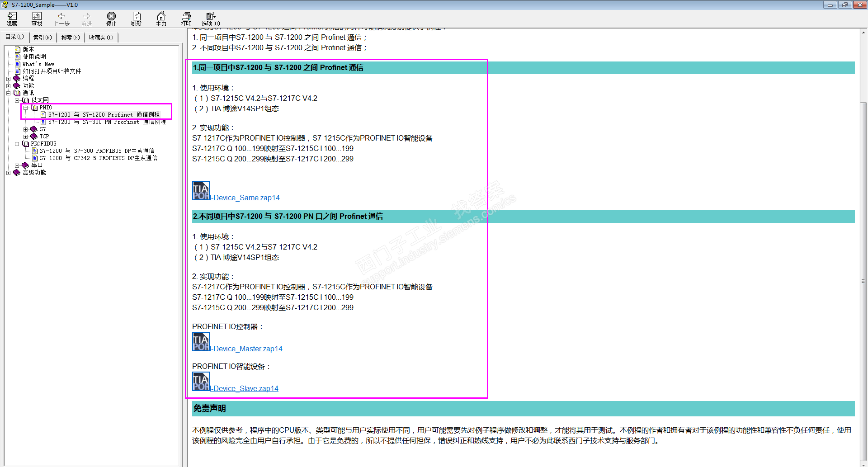Click the book icon next to 功能

click(17, 85)
